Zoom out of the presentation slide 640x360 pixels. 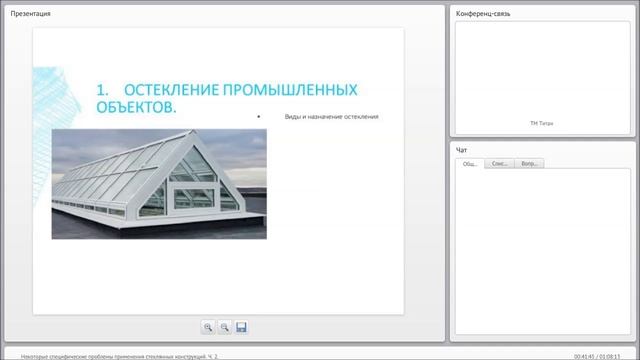click(224, 327)
